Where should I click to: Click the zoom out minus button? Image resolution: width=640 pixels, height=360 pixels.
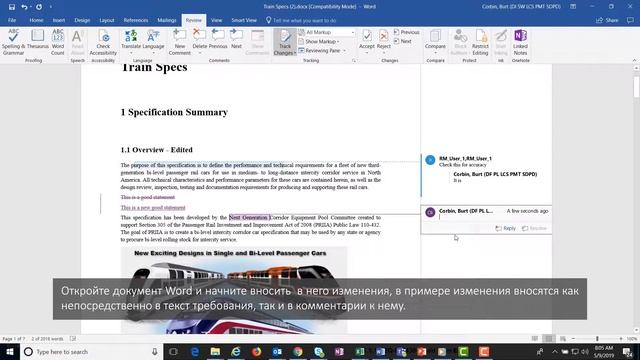pyautogui.click(x=573, y=339)
